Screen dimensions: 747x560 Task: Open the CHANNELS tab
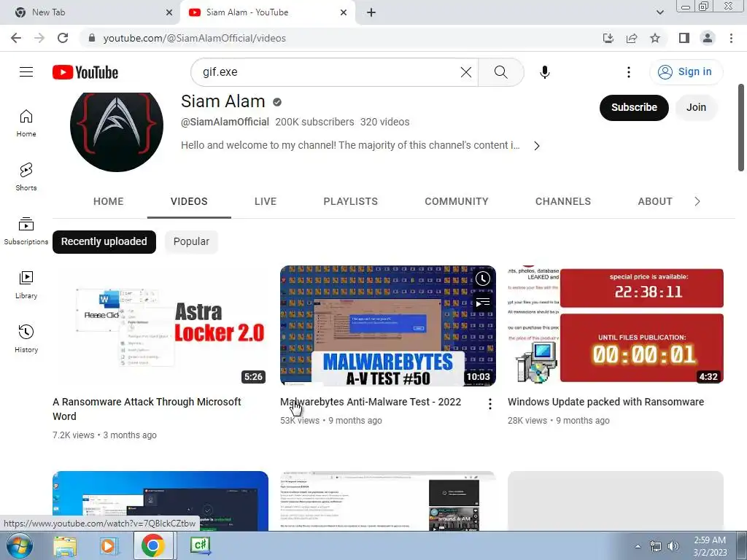point(563,201)
